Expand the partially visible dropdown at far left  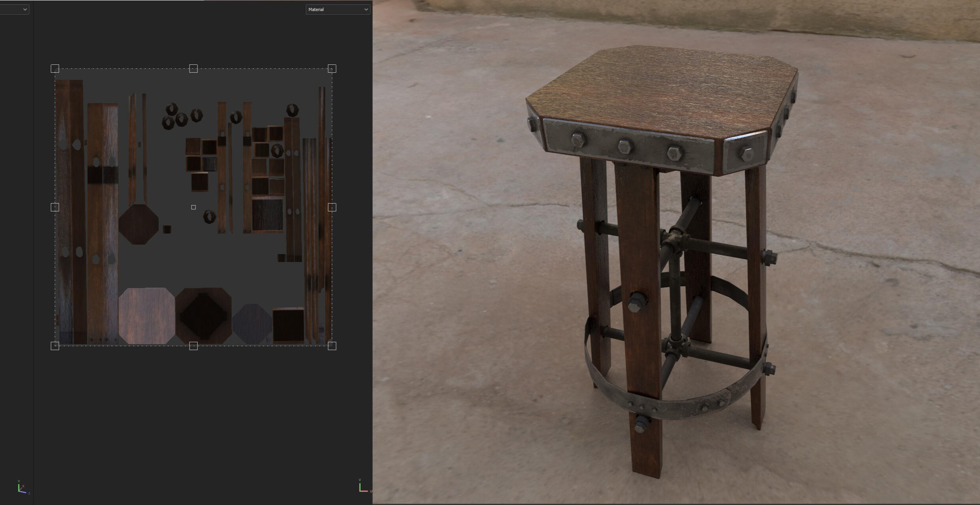pos(15,9)
